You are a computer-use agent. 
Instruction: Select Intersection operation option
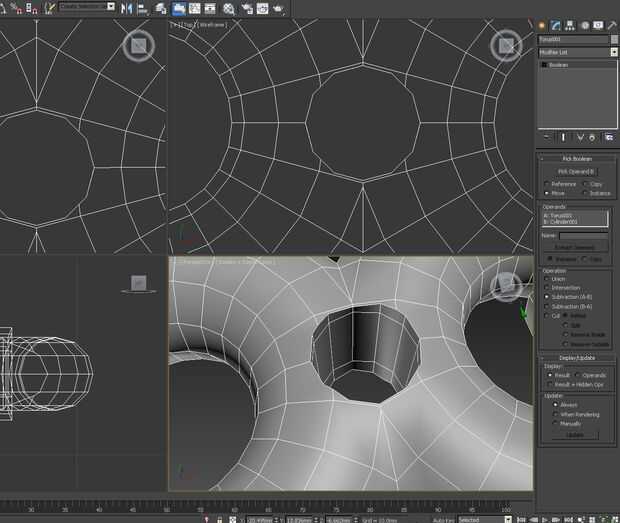point(546,288)
